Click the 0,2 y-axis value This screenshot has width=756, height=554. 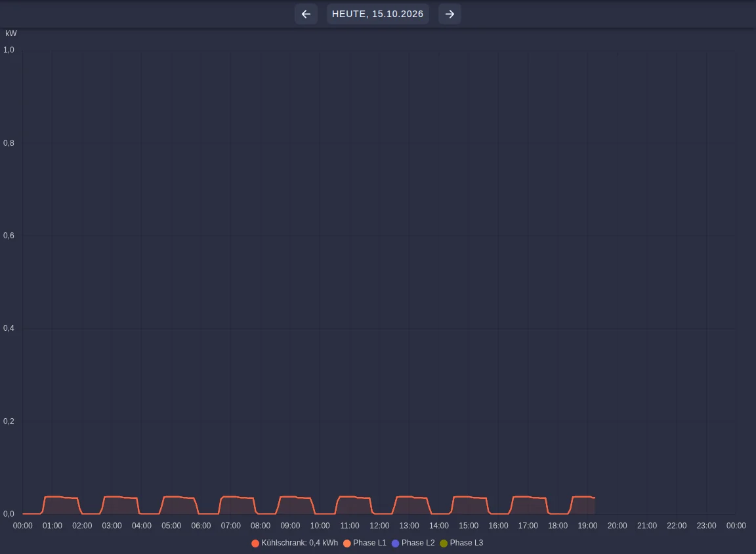pos(9,421)
